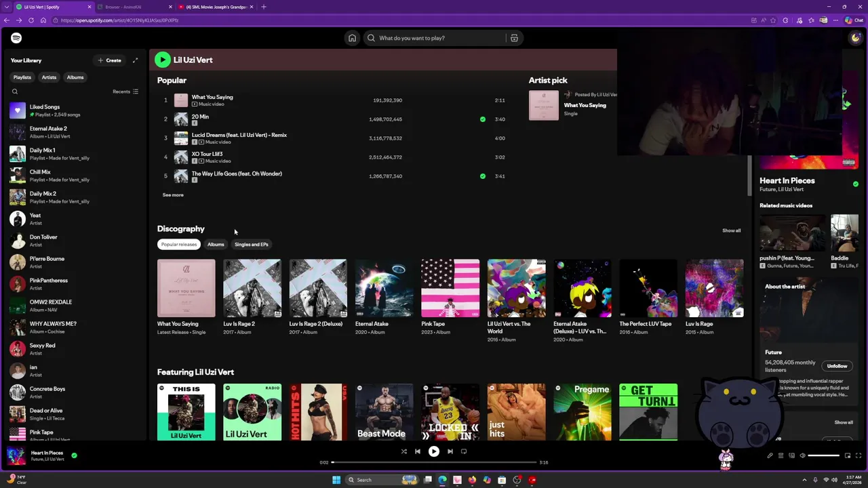
Task: Reload the page in browser
Action: (31, 20)
